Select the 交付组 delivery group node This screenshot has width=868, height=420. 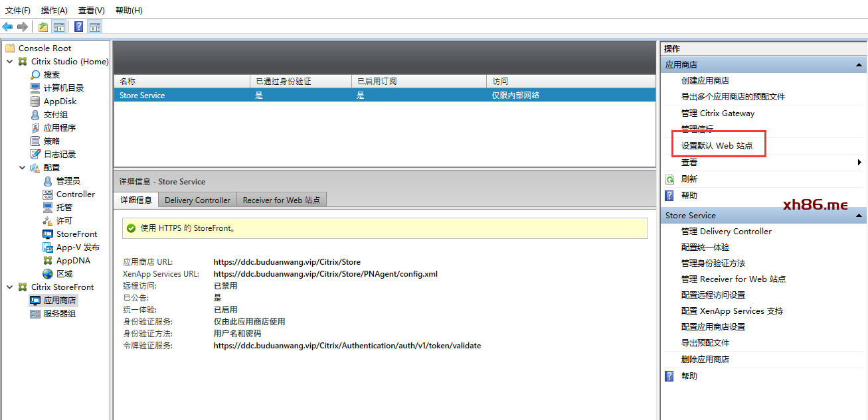(48, 114)
